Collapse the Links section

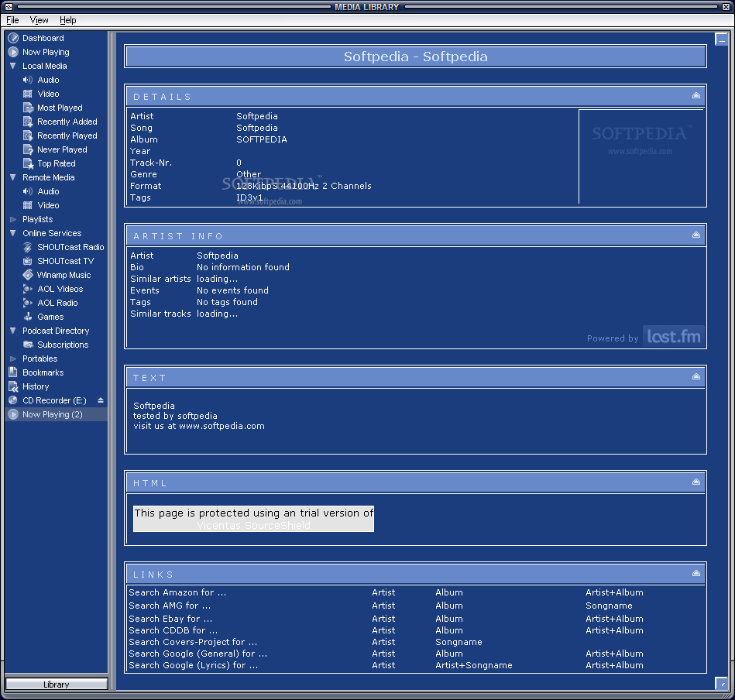coord(696,573)
